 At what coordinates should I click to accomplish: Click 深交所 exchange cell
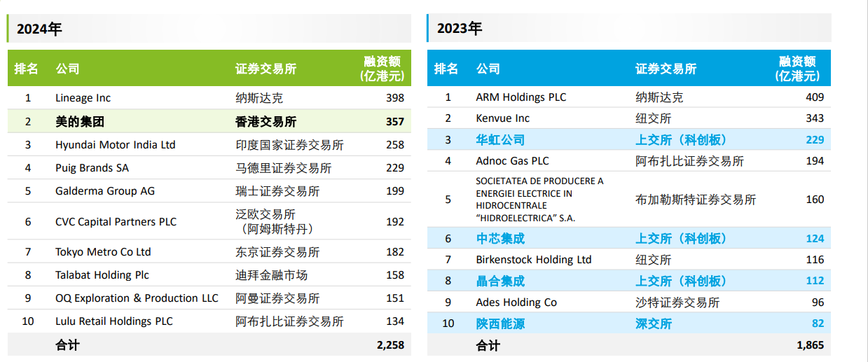pos(654,323)
